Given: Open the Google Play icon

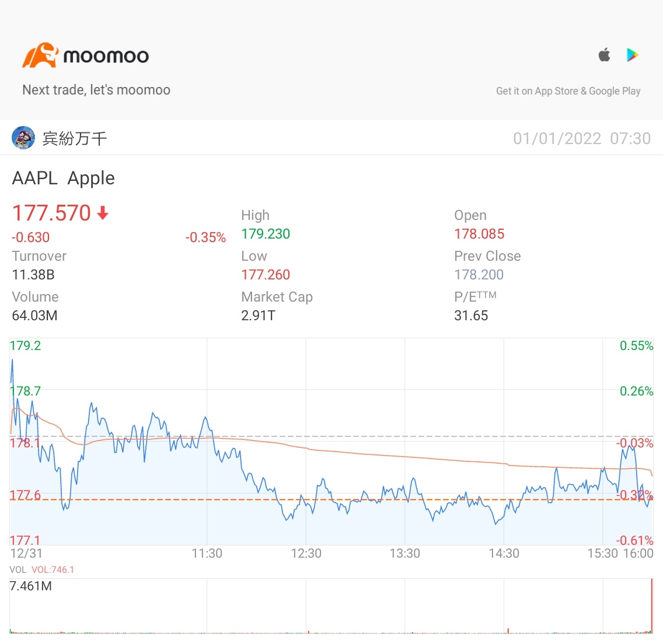Looking at the screenshot, I should coord(632,55).
